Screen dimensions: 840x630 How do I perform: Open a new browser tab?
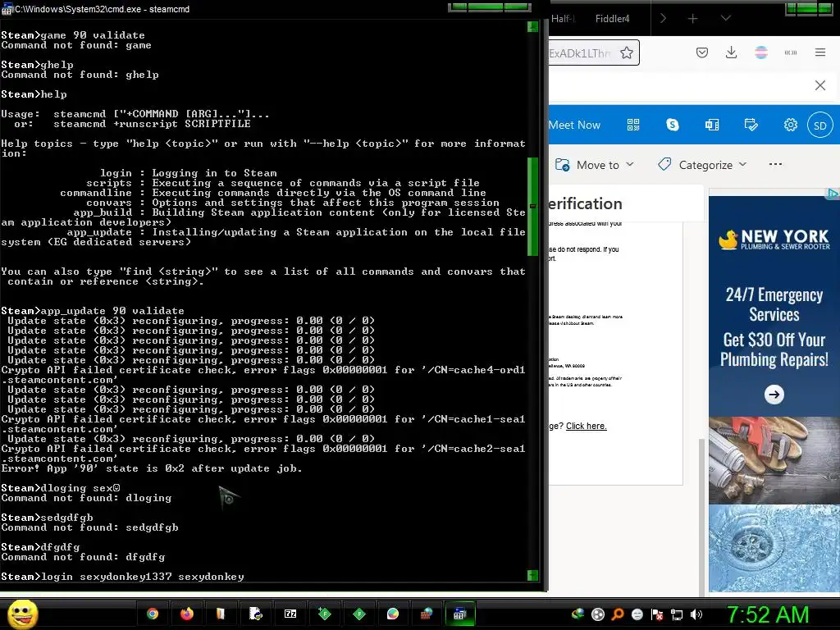692,19
